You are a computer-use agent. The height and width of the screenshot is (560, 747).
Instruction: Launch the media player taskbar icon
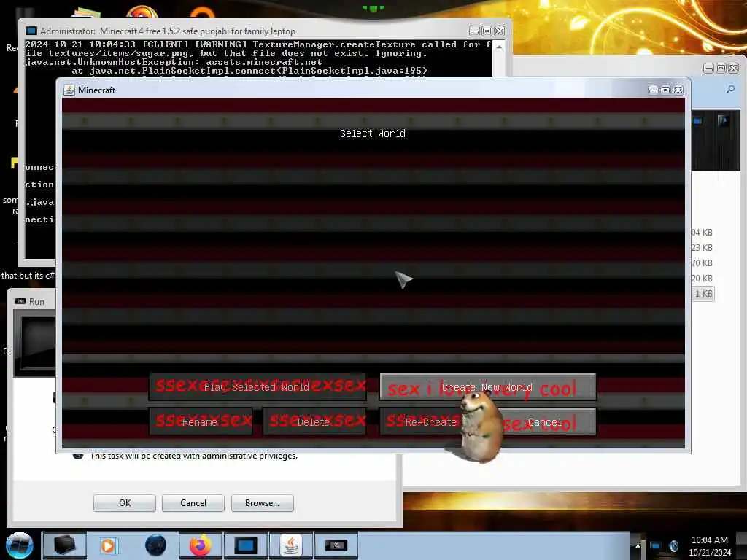tap(108, 545)
